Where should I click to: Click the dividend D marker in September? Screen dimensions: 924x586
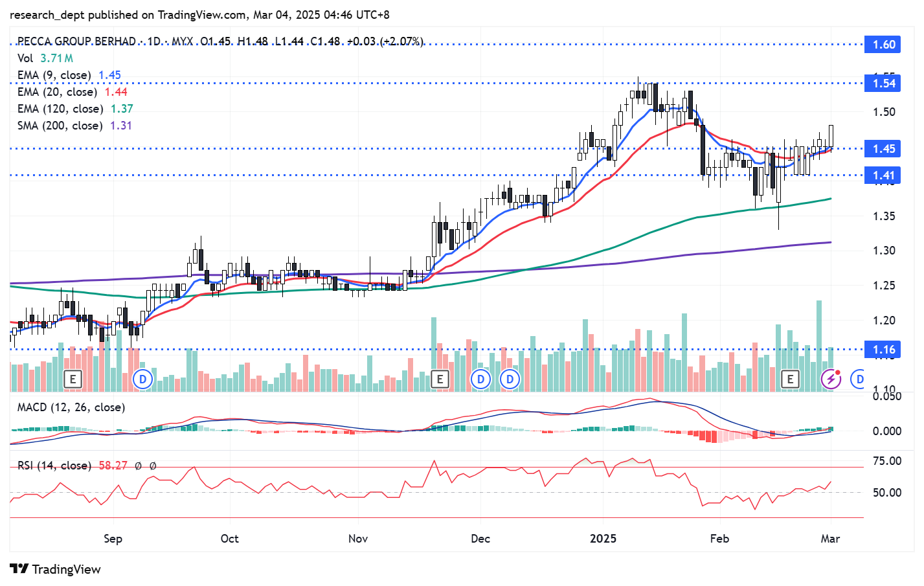point(142,379)
